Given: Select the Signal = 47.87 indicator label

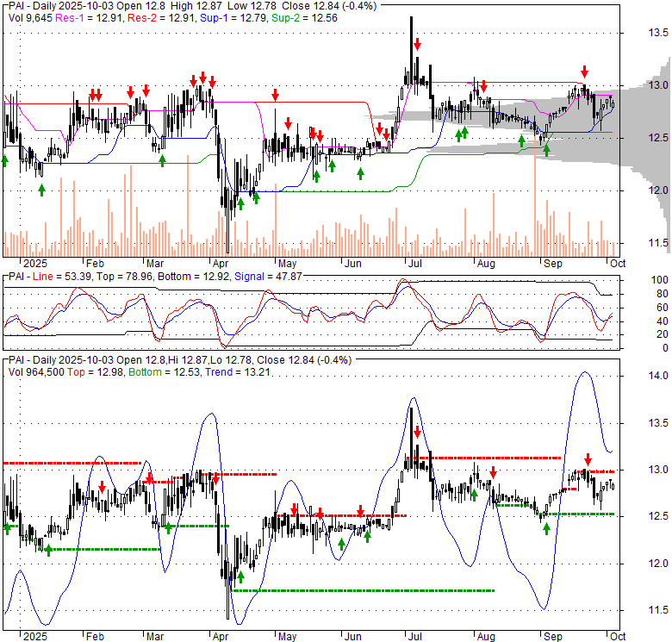Looking at the screenshot, I should point(268,277).
